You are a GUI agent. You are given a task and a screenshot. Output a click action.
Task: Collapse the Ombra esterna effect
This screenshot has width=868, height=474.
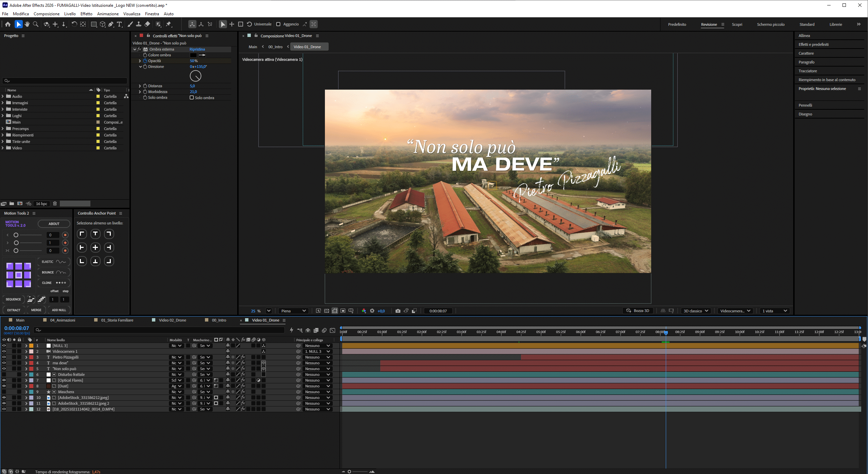pos(135,49)
